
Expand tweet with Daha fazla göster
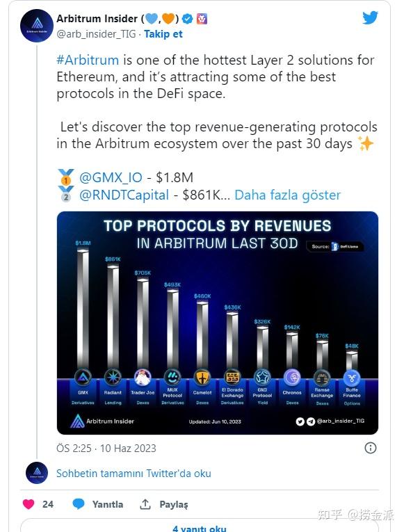coord(287,195)
